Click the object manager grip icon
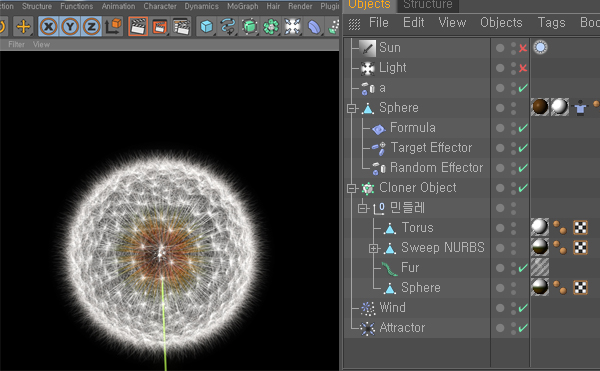Viewport: 600px width, 371px height. tap(354, 24)
